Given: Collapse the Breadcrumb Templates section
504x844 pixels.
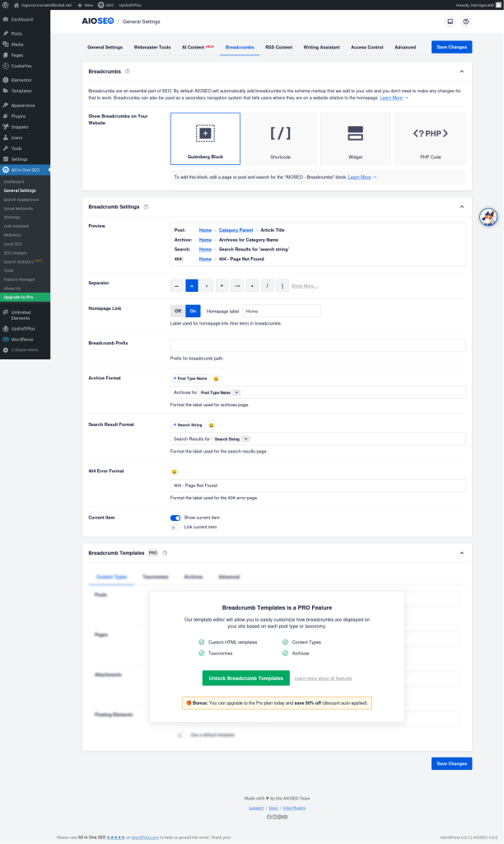Looking at the screenshot, I should [461, 553].
